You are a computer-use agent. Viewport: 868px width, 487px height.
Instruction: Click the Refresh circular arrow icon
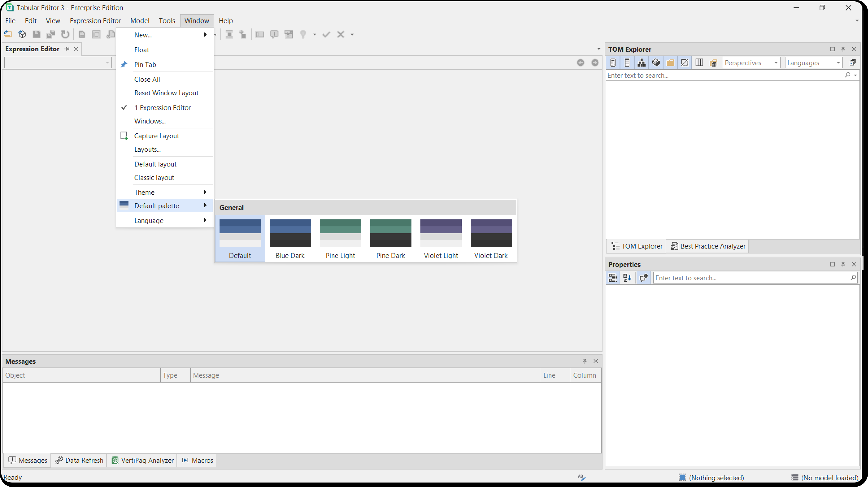[x=65, y=34]
